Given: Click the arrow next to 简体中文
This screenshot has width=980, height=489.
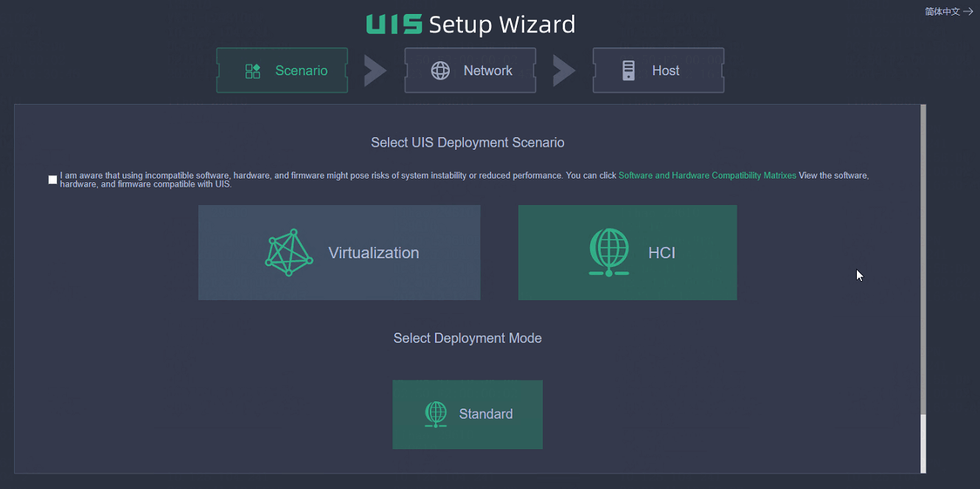Looking at the screenshot, I should pyautogui.click(x=968, y=11).
